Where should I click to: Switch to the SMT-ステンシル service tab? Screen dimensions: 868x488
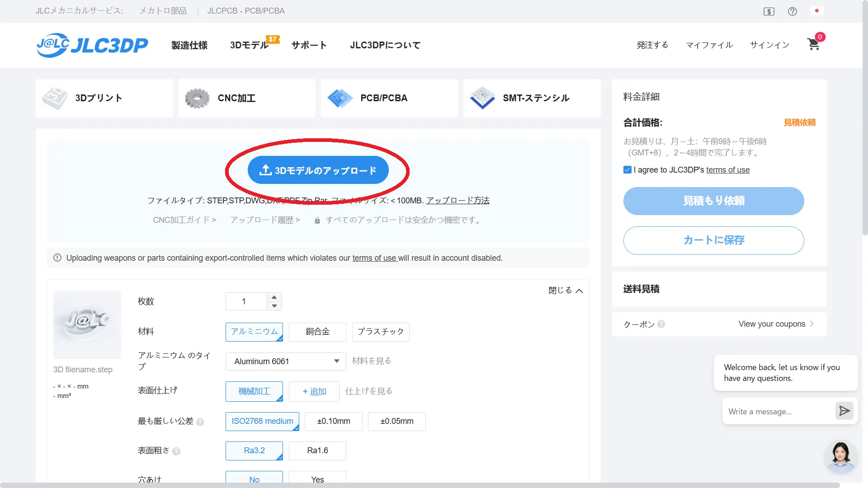pos(532,98)
